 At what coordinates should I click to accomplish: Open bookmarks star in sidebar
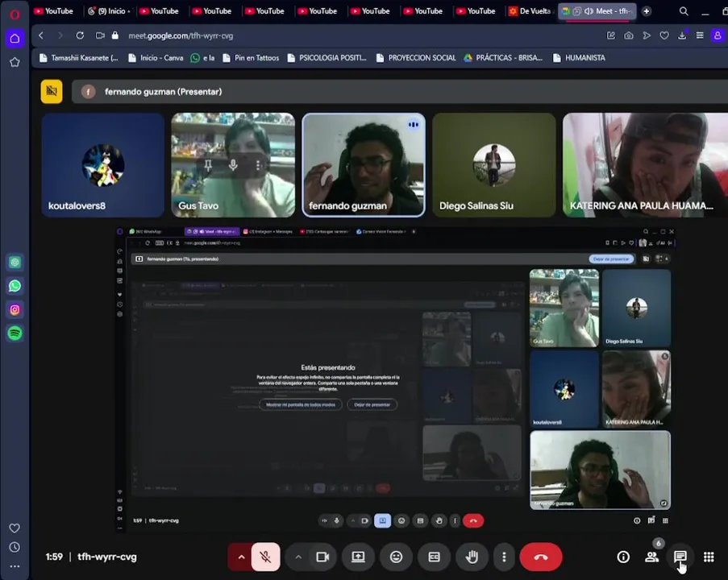[15, 62]
